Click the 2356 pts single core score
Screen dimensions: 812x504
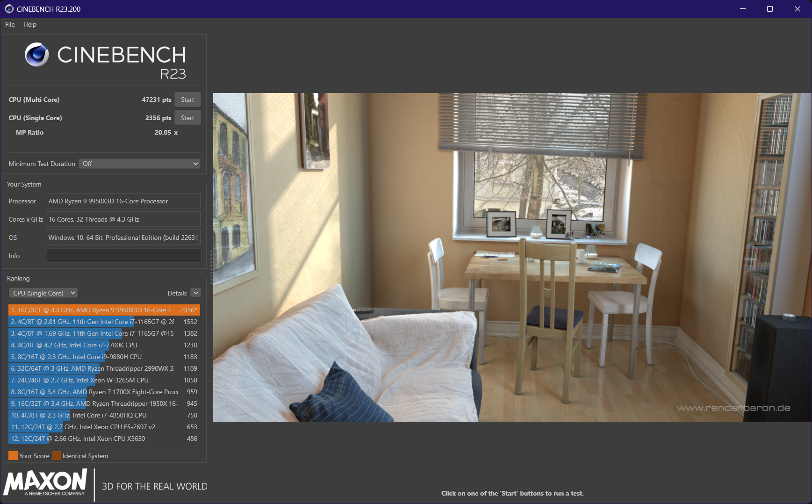(x=158, y=118)
